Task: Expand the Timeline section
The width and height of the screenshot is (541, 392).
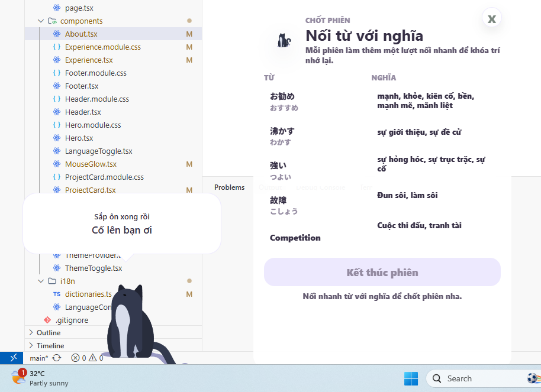Action: point(113,345)
